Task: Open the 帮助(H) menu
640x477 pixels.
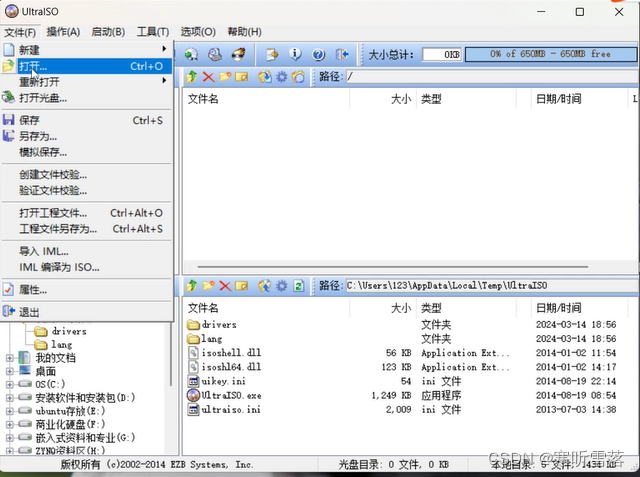Action: tap(244, 32)
